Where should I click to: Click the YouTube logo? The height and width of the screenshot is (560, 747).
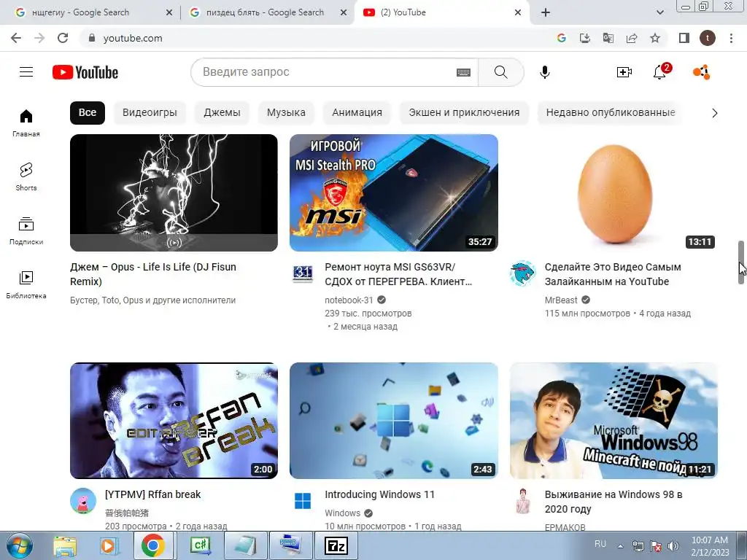(x=85, y=72)
